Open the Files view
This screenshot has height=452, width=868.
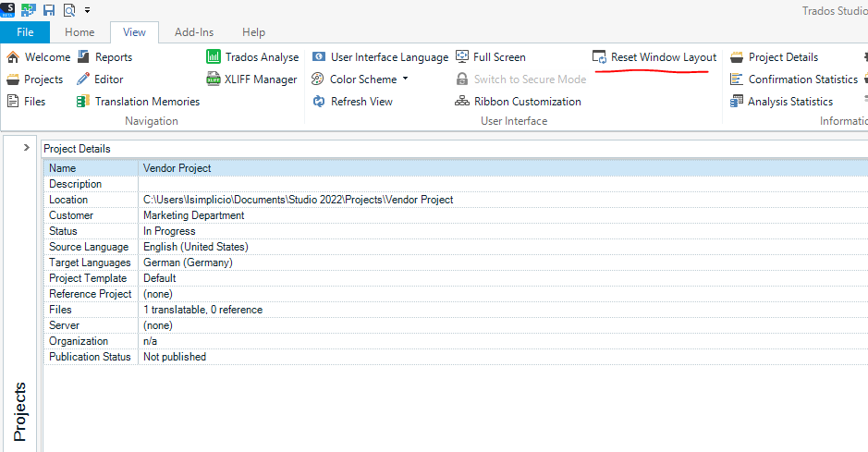click(x=26, y=102)
